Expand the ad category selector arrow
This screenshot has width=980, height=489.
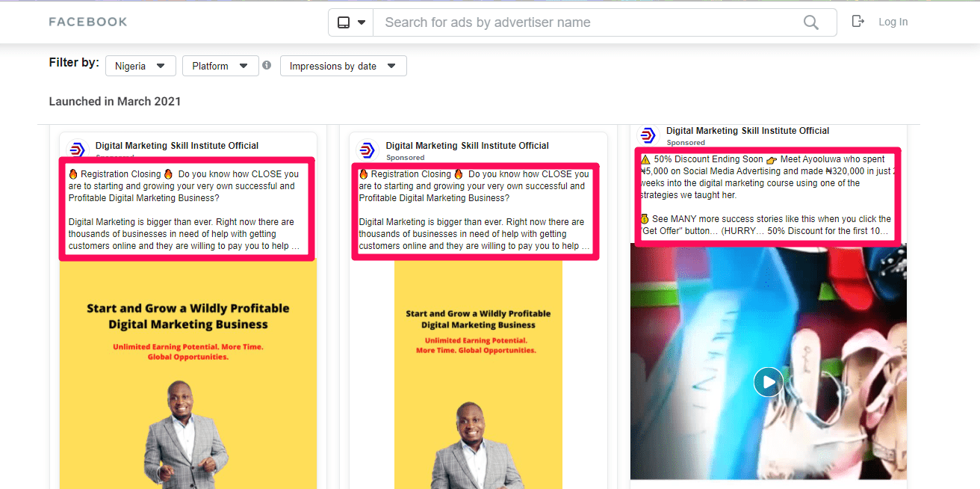click(x=362, y=22)
